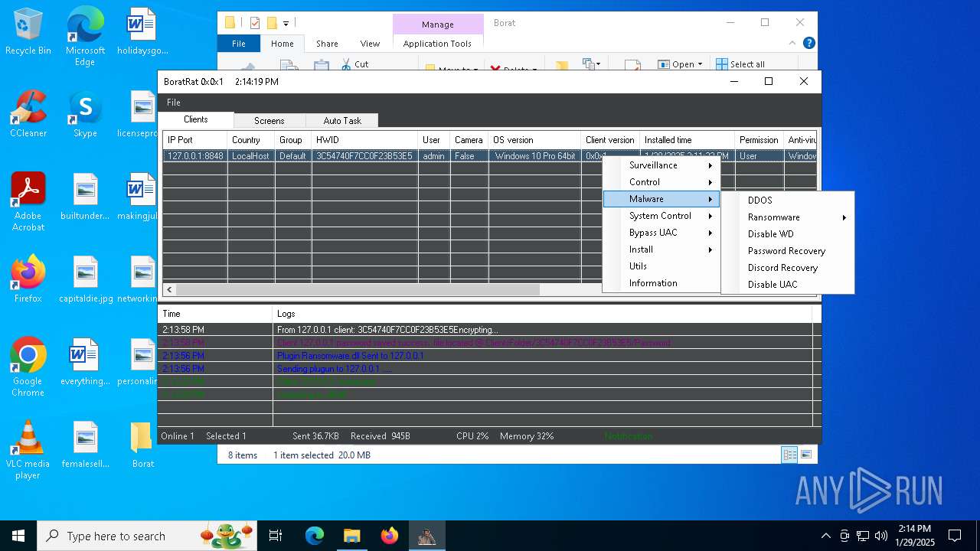The image size is (980, 551).
Task: Open the Explorer quick access toolbar dropdown
Action: (x=286, y=24)
